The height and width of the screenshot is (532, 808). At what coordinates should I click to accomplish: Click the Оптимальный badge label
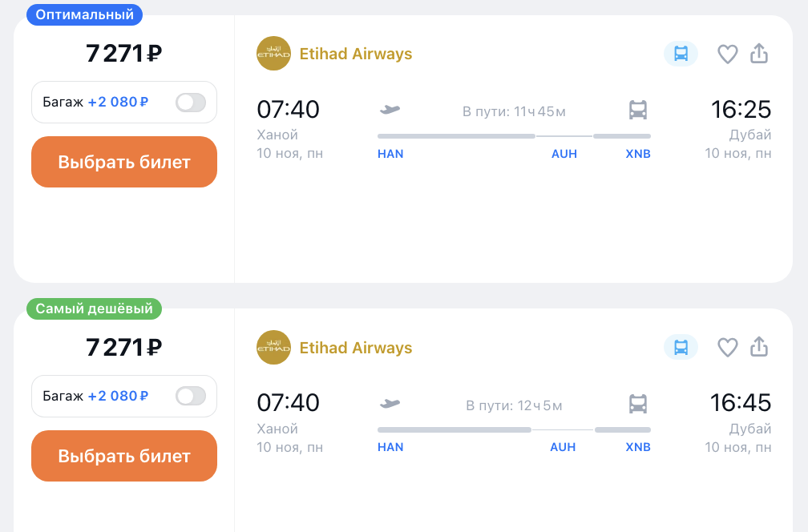click(x=85, y=14)
